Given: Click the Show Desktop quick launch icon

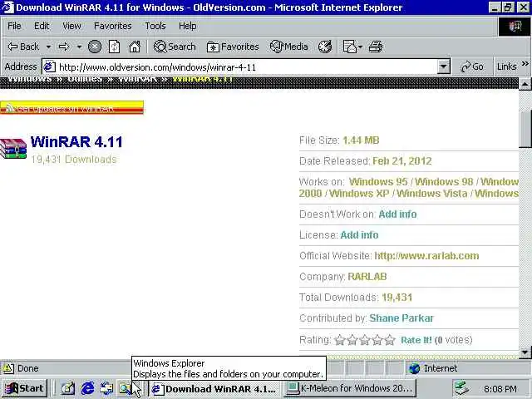Looking at the screenshot, I should point(68,388).
